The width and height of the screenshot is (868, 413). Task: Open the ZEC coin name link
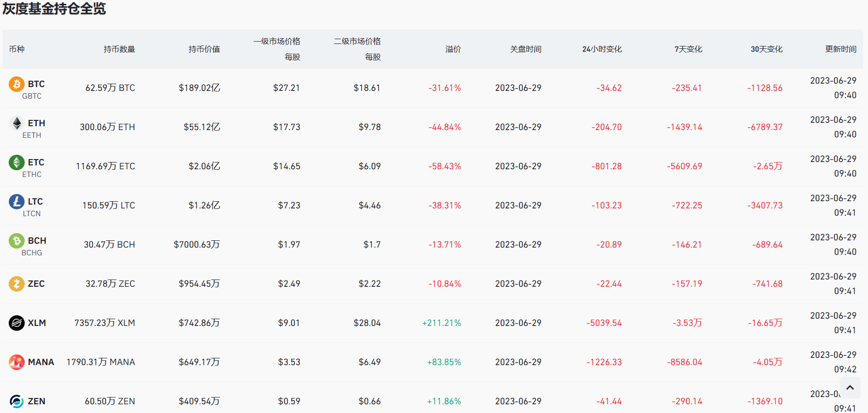36,284
